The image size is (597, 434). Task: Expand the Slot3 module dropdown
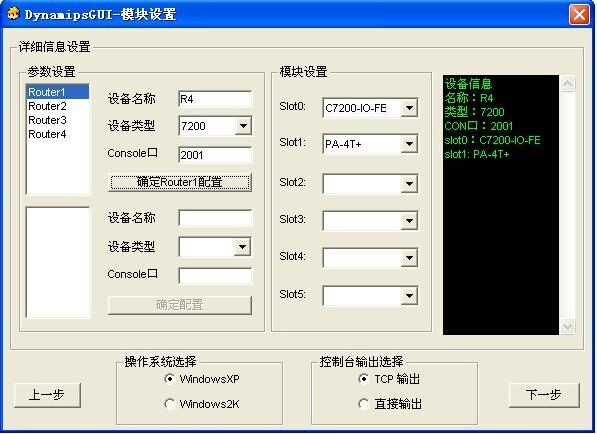(x=409, y=221)
